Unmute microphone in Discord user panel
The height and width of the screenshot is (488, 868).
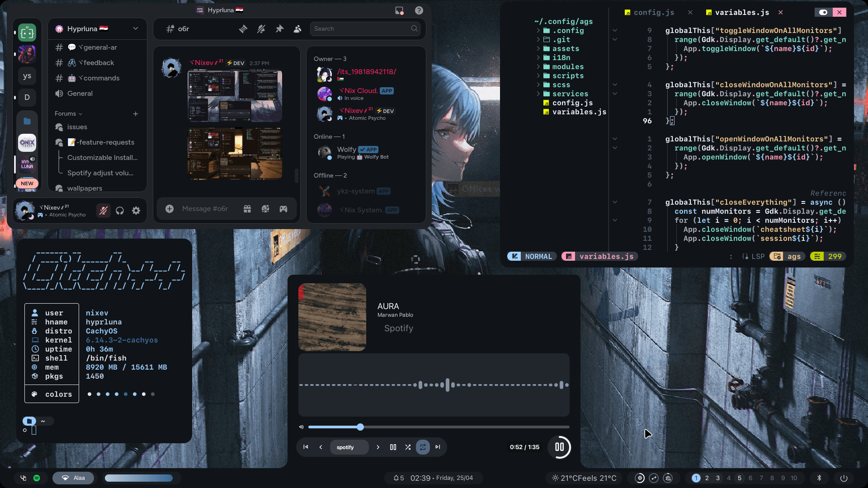point(104,211)
